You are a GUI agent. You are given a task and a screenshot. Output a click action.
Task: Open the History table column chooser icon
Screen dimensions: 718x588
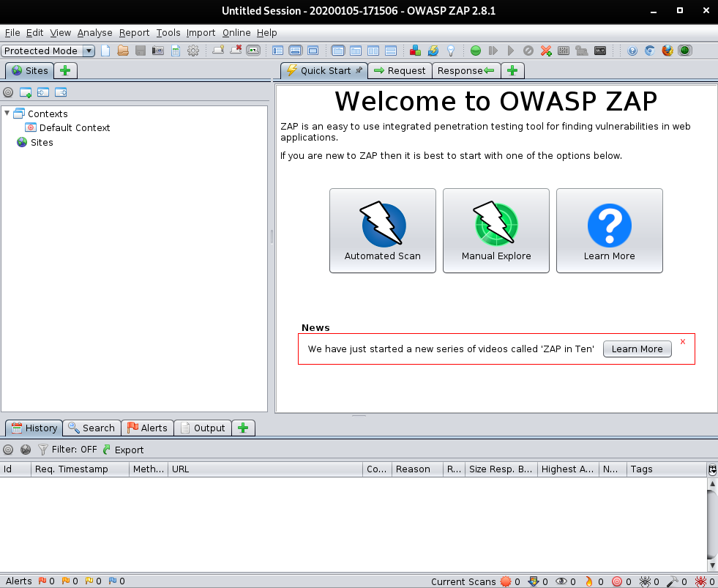(712, 469)
